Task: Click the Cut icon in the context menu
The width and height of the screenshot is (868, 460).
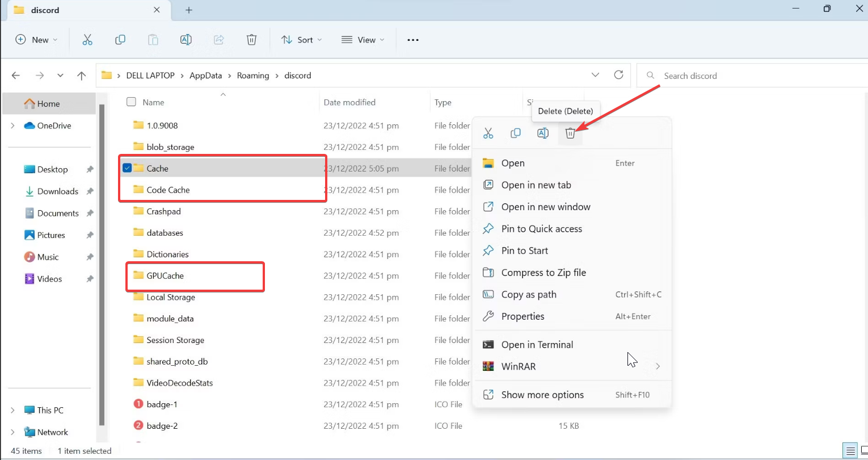Action: point(488,133)
